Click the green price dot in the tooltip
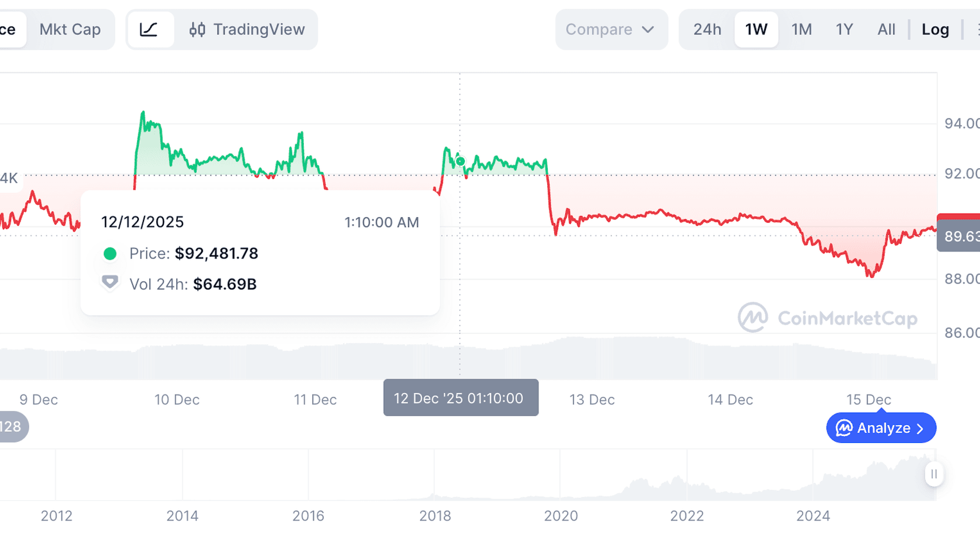 110,253
